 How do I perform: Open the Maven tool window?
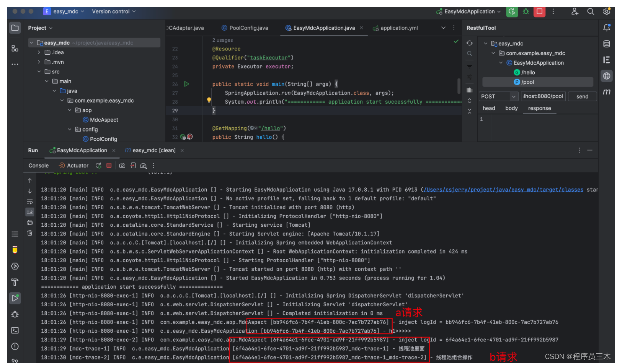(607, 91)
